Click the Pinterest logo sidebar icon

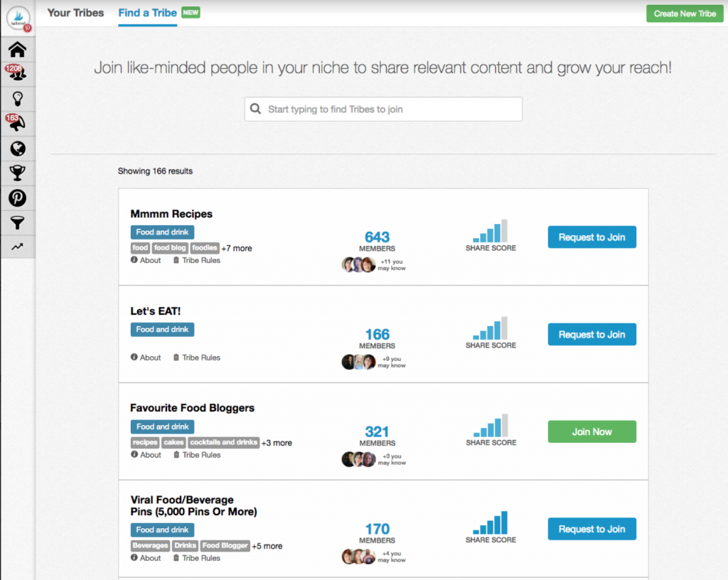[18, 198]
